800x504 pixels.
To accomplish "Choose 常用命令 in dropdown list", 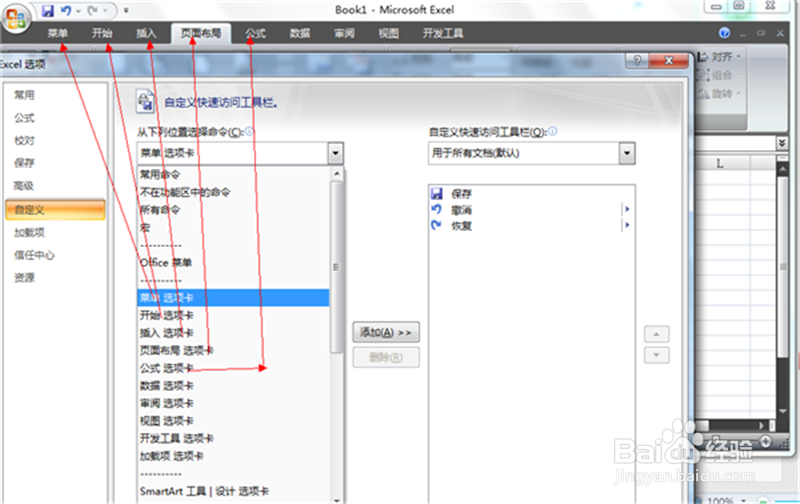I will tap(234, 174).
